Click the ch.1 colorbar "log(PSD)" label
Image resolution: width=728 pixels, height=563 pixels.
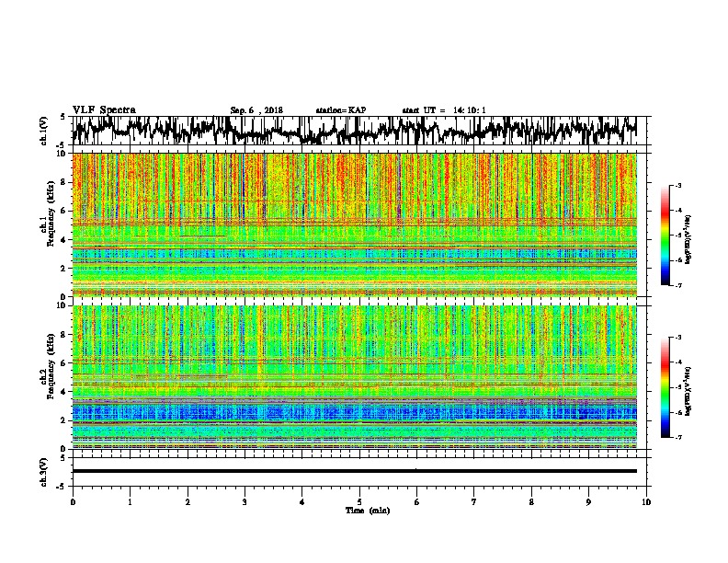tap(688, 239)
